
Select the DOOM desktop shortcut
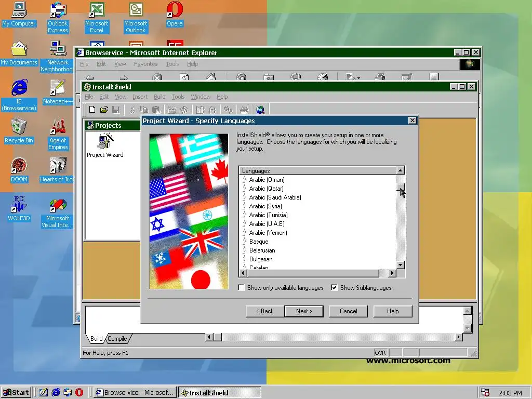pos(19,170)
